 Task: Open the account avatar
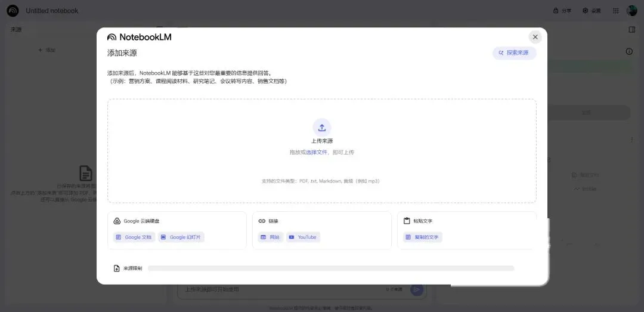[631, 11]
